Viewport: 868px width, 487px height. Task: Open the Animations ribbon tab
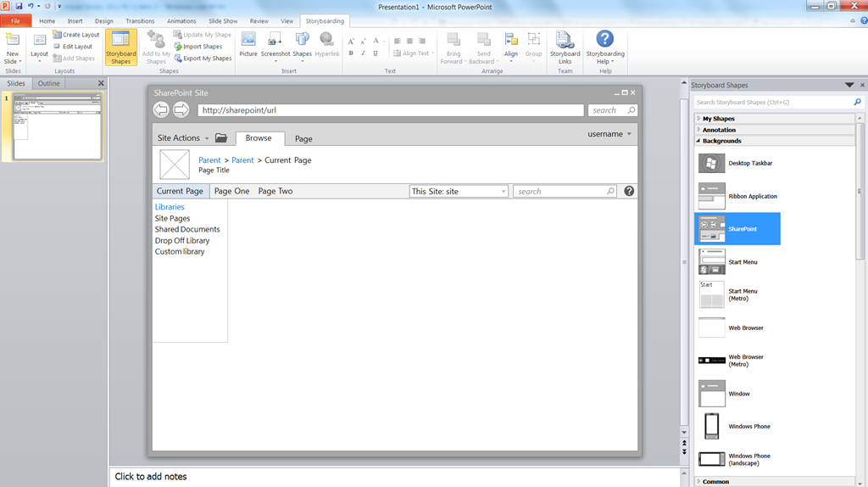(181, 21)
